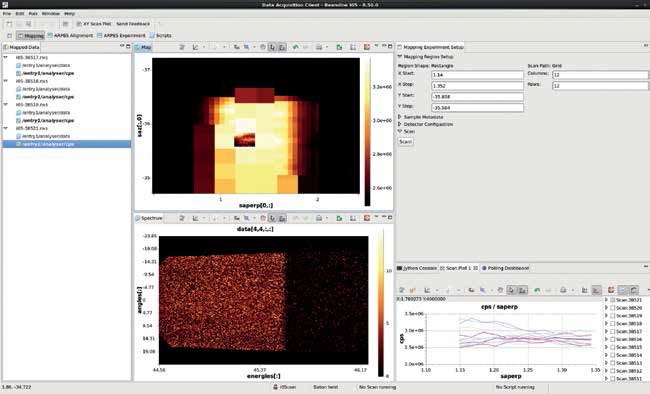650x394 pixels.
Task: Collapse the i05-38518.nxs tree node
Action: [x=6, y=81]
